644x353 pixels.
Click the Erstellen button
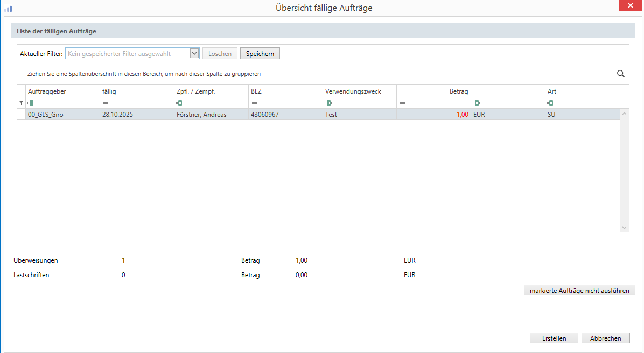tap(554, 338)
